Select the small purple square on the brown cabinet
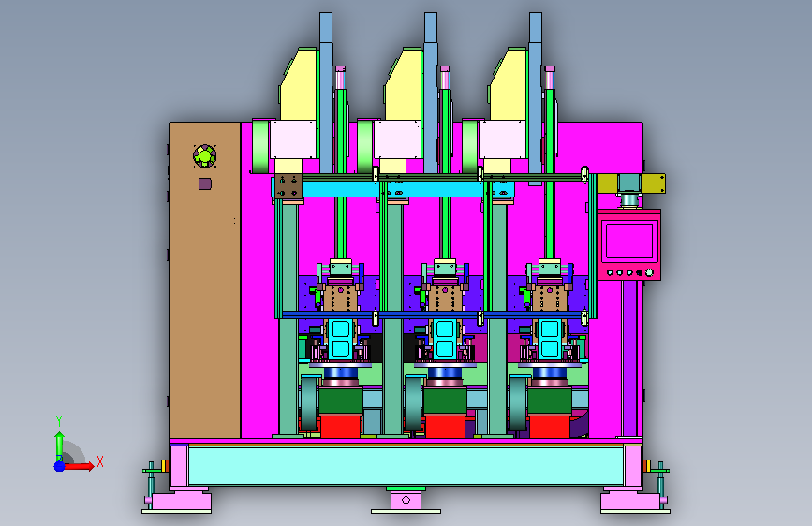 (x=205, y=183)
